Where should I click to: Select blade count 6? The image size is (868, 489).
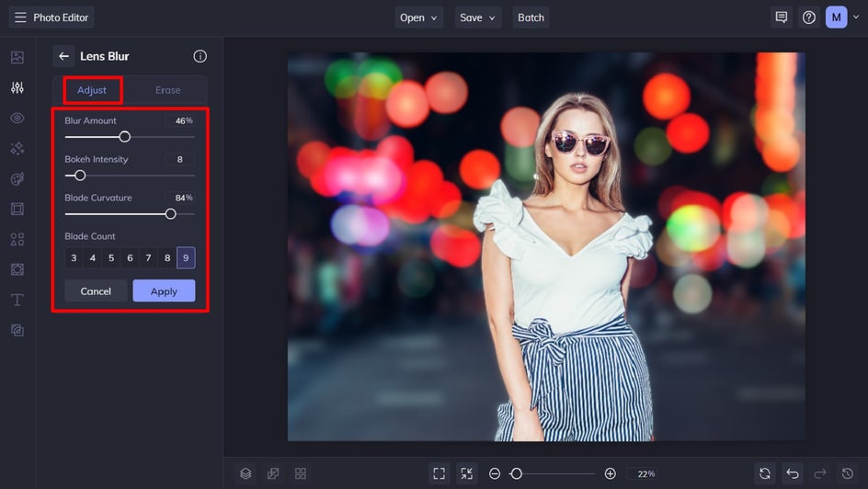(130, 258)
